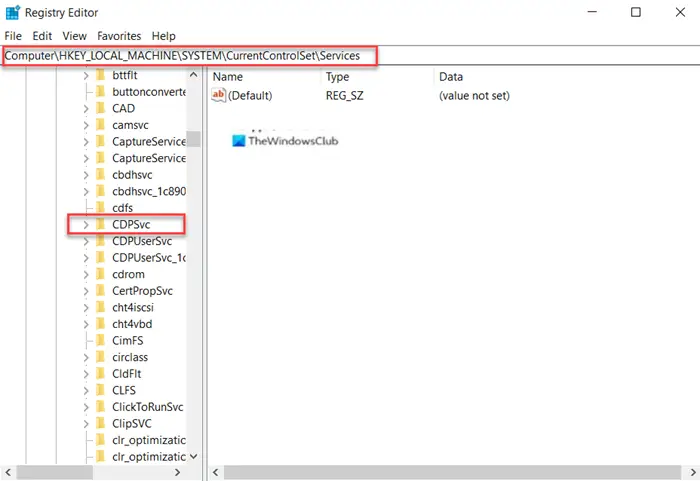
Task: Expand the CDPUserSvc key chevron
Action: point(86,241)
